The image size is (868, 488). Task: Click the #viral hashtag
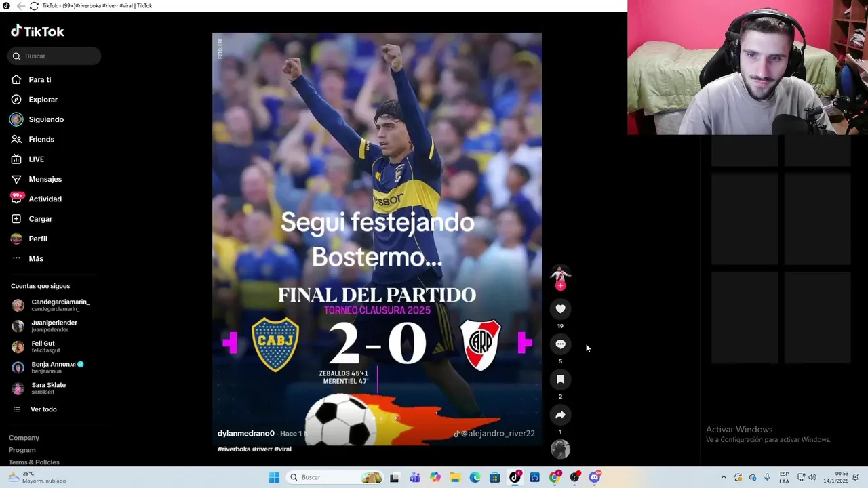point(283,449)
